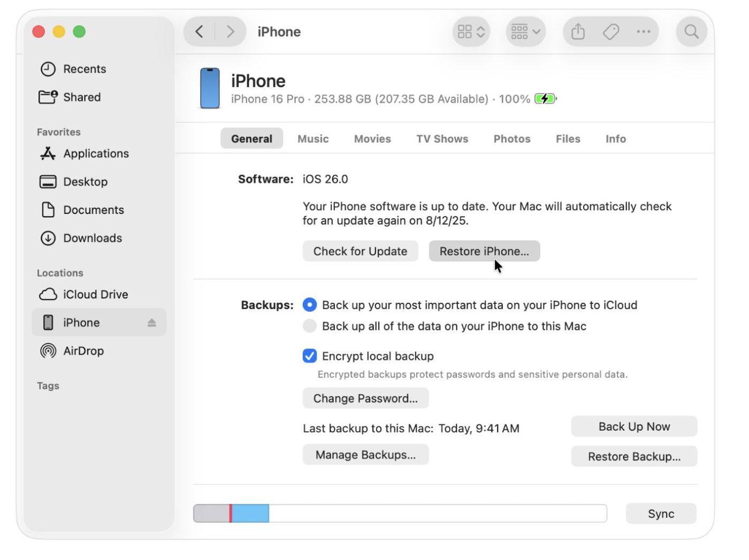The image size is (749, 560).
Task: Click the blue storage bar segment
Action: click(x=250, y=513)
